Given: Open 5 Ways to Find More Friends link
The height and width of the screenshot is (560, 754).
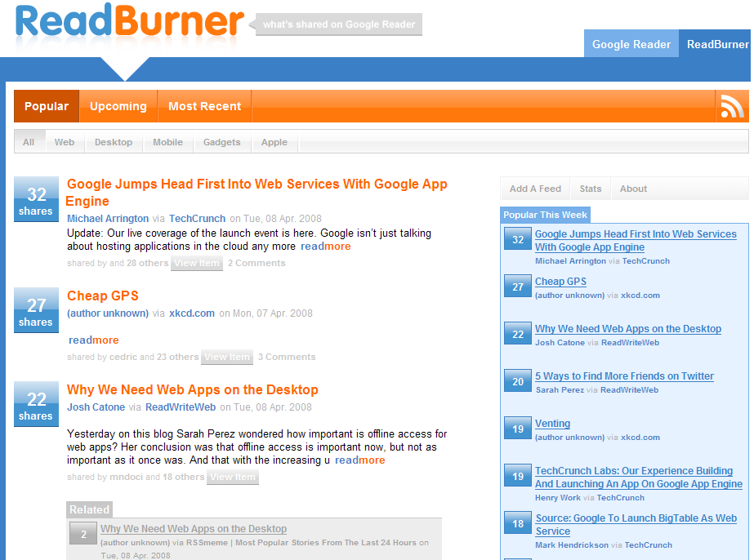Looking at the screenshot, I should [x=624, y=376].
